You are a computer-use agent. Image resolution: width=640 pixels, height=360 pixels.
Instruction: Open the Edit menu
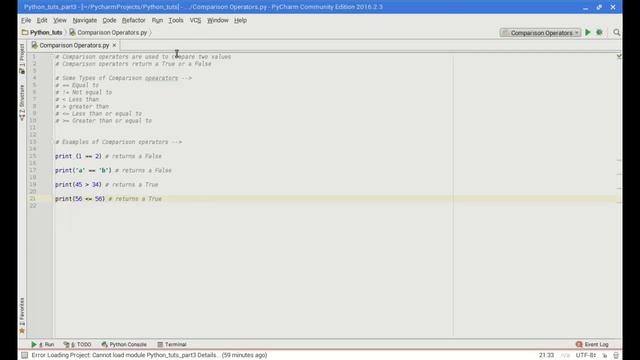pos(42,20)
